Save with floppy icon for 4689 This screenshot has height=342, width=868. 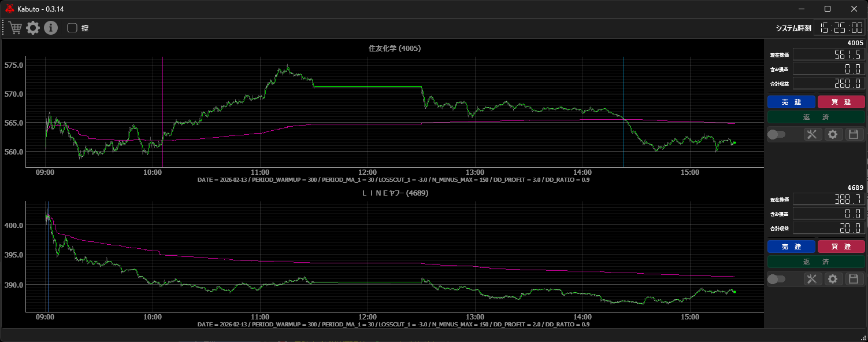[x=854, y=279]
